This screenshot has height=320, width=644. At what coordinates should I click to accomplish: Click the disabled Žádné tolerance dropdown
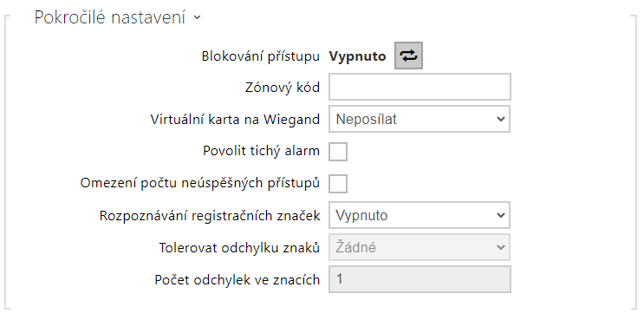point(420,247)
